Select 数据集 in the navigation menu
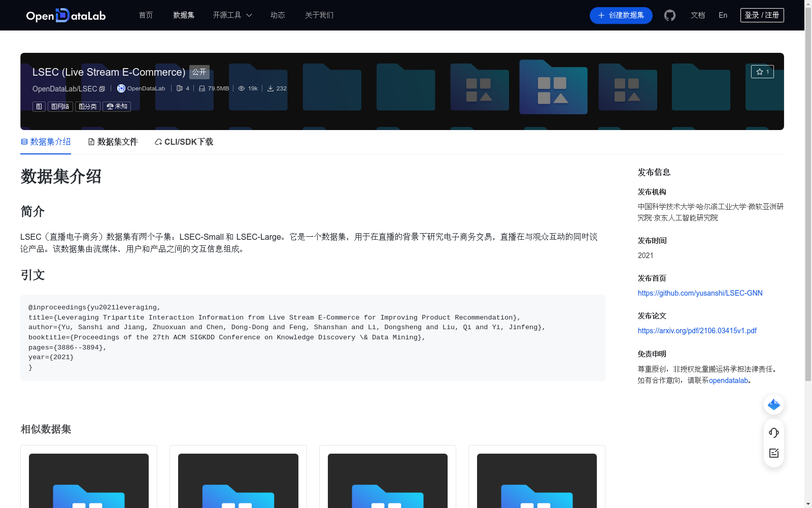812x508 pixels. (183, 15)
